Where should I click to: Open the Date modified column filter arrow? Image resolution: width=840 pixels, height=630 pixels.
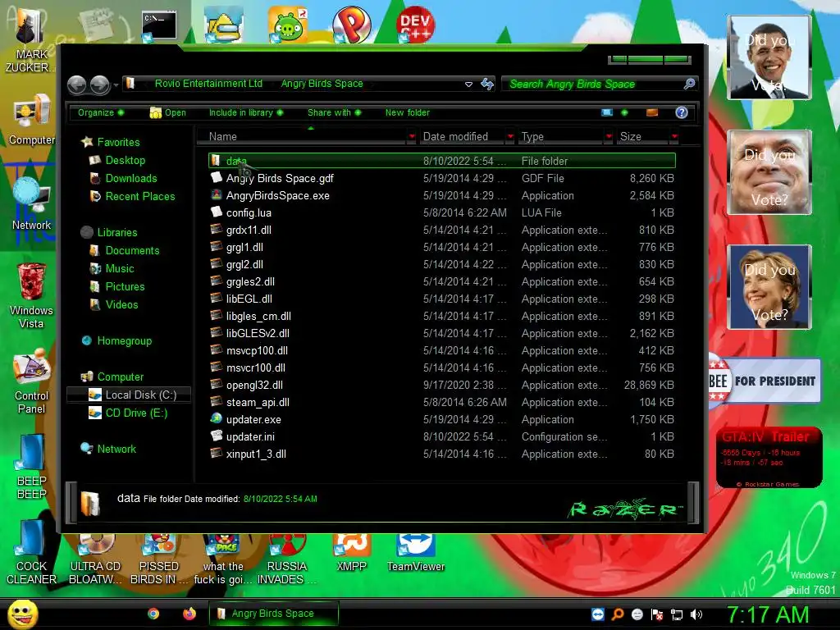coord(510,137)
